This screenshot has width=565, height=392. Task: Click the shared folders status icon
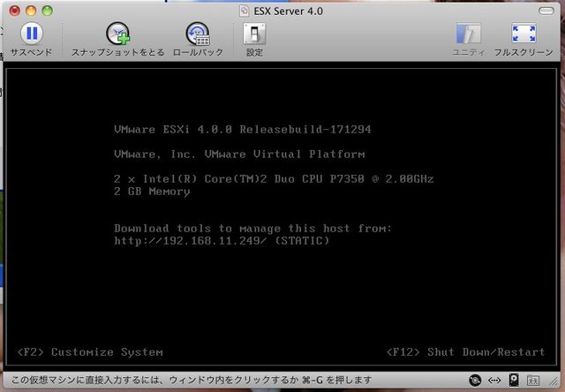533,381
